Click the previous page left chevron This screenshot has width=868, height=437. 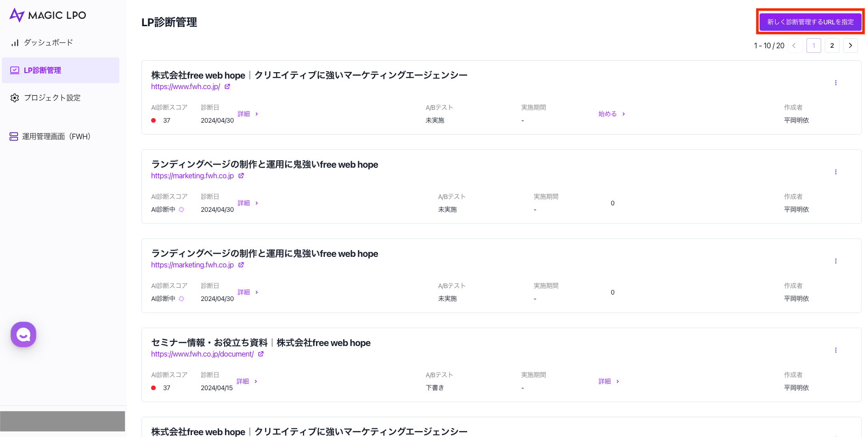(795, 45)
